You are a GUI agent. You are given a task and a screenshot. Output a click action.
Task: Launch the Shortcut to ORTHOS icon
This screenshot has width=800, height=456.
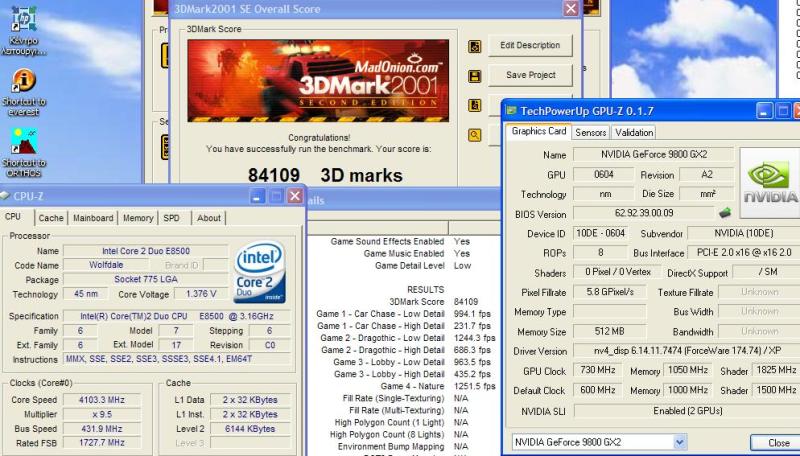(x=23, y=152)
